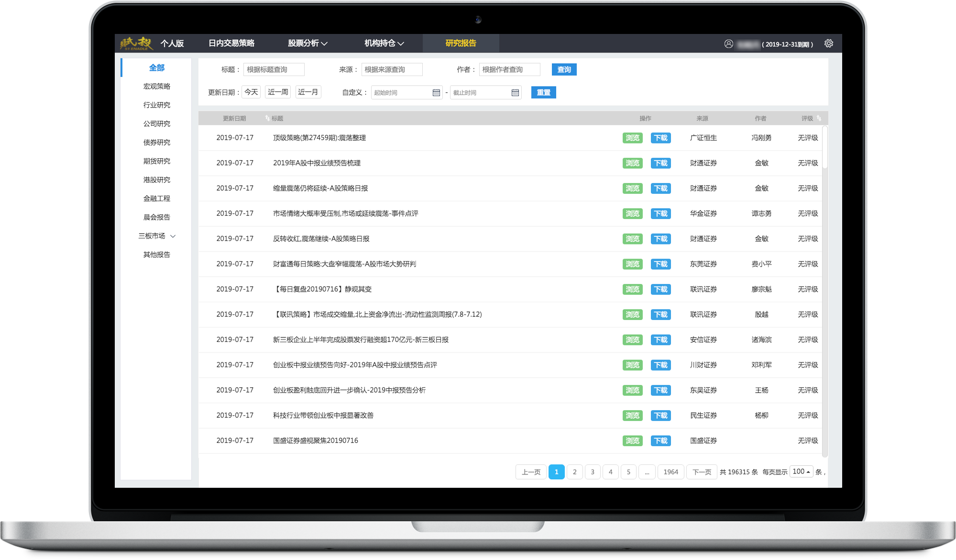Browse the 2019年A股中报业绩预告梳理 report
Screen dimensions: 956x560
click(x=632, y=163)
